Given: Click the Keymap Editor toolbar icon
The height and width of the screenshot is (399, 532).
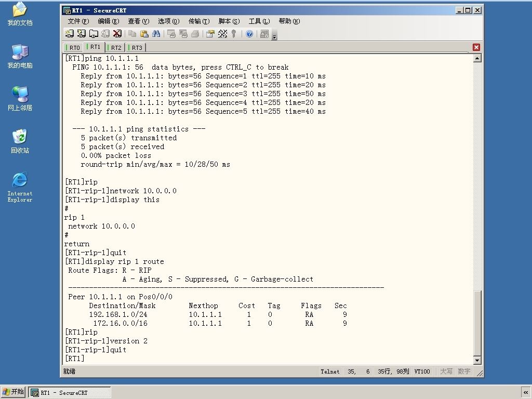Looking at the screenshot, I should click(222, 34).
